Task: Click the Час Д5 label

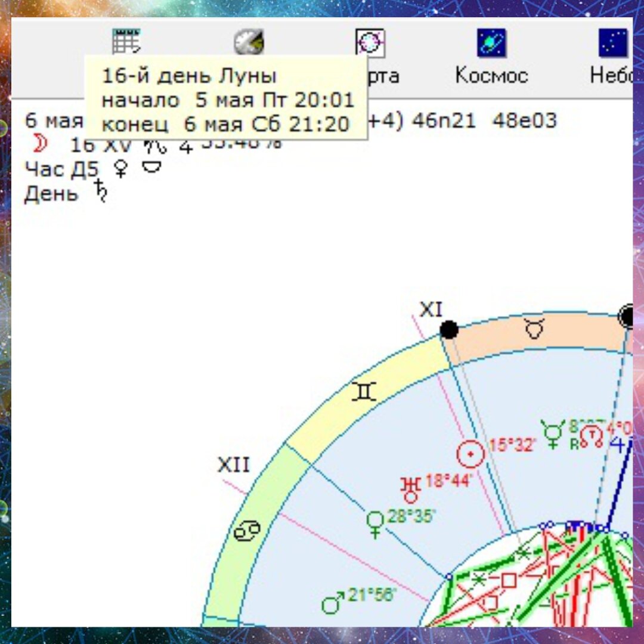Action: (x=62, y=169)
